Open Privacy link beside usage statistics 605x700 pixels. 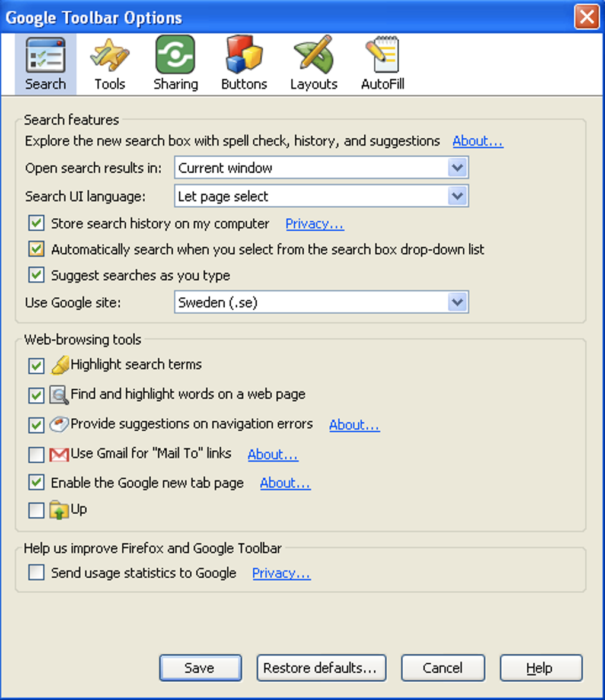tap(281, 573)
